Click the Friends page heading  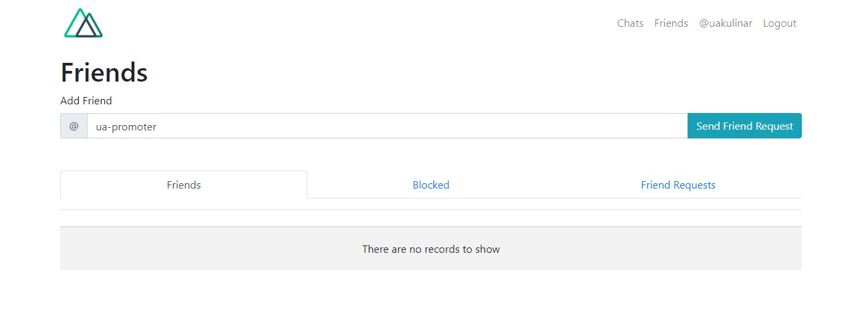click(x=104, y=72)
